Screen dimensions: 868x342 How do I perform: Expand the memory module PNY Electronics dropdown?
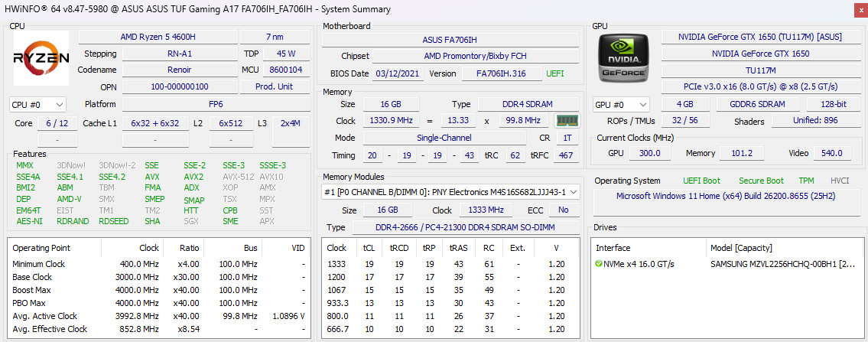pyautogui.click(x=450, y=192)
